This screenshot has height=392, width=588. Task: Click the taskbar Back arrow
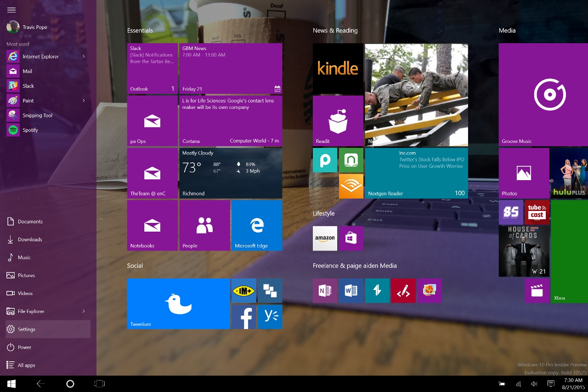pos(41,384)
